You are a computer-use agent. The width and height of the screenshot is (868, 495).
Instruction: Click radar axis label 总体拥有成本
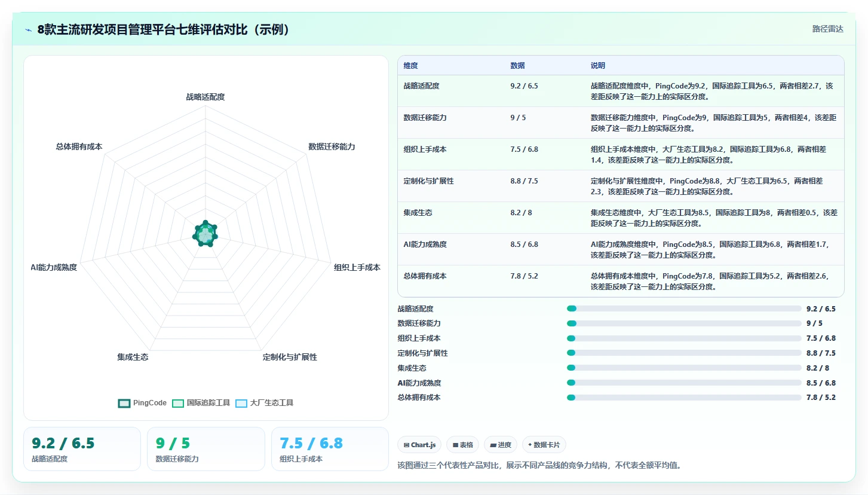(x=79, y=146)
